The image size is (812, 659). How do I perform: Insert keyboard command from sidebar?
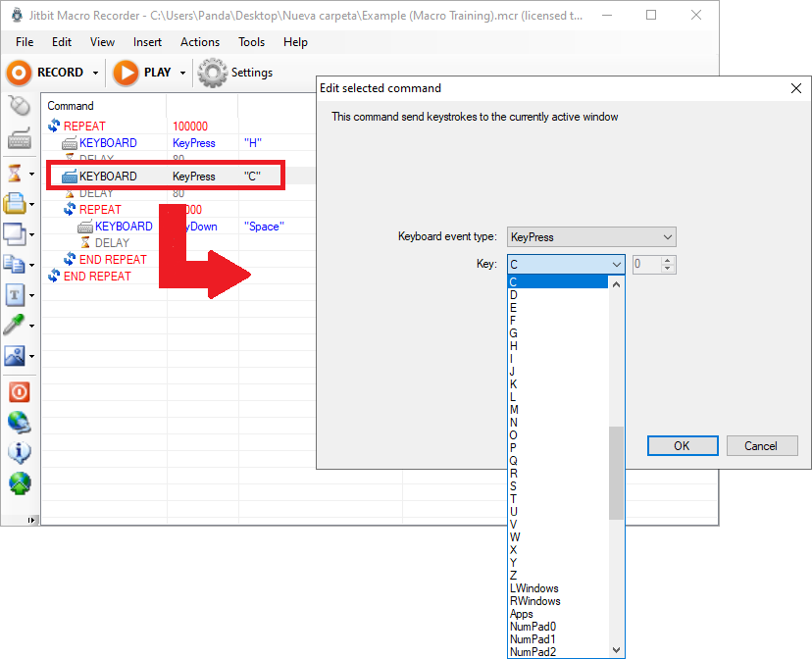[20, 138]
